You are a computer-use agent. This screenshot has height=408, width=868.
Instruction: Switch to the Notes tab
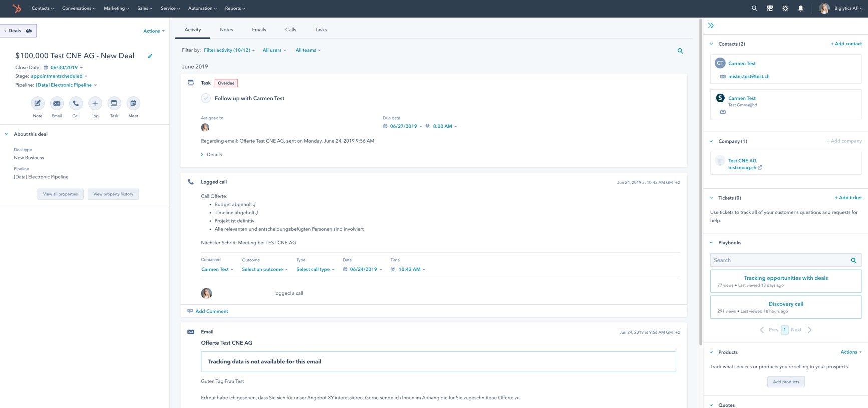tap(226, 30)
